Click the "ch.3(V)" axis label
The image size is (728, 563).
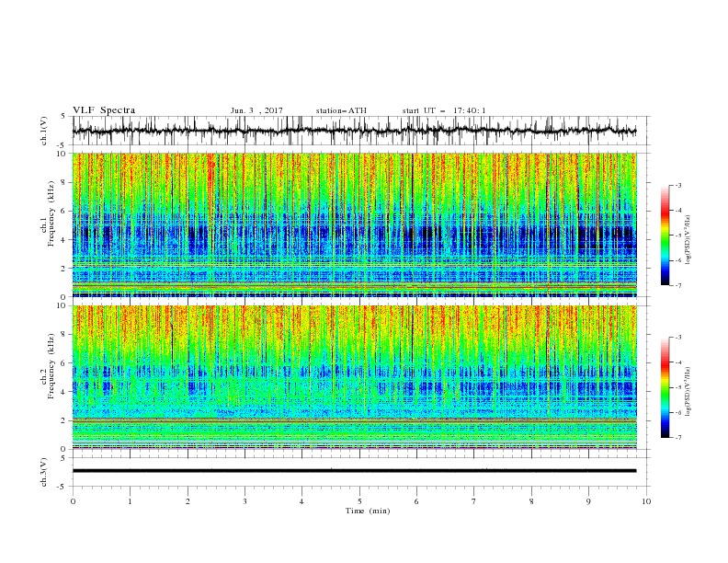point(43,472)
